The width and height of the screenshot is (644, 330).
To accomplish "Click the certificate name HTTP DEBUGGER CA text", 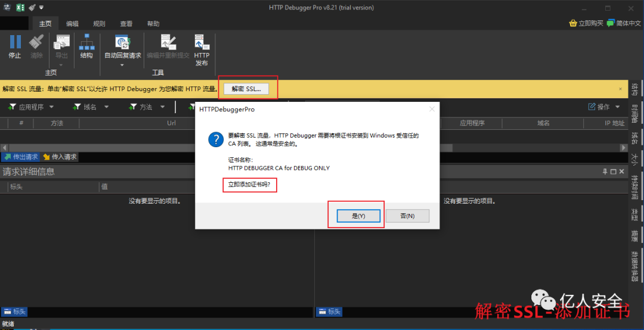I will click(x=279, y=169).
